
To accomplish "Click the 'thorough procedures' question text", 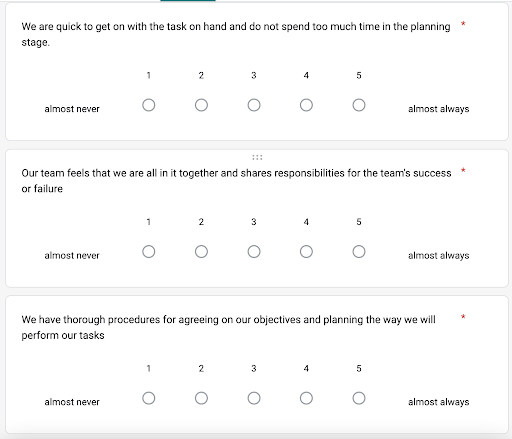I will 228,327.
